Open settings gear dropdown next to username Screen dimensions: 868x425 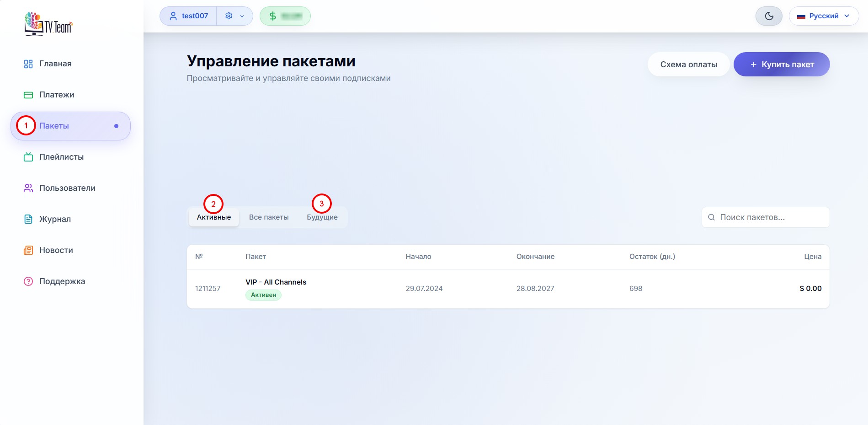[x=234, y=16]
